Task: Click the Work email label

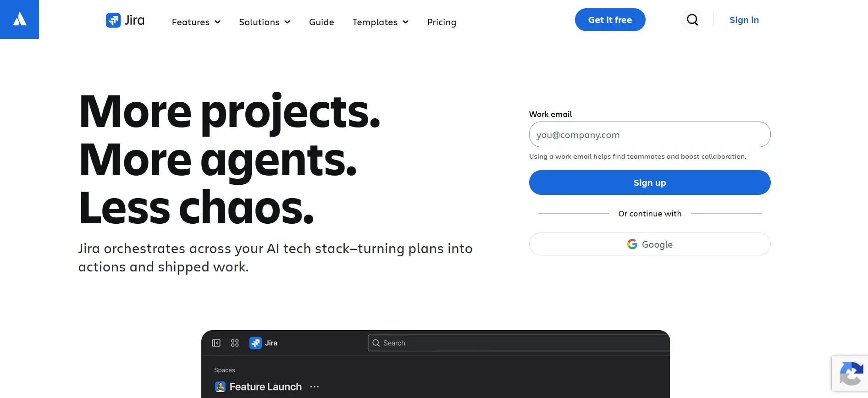Action: coord(550,114)
